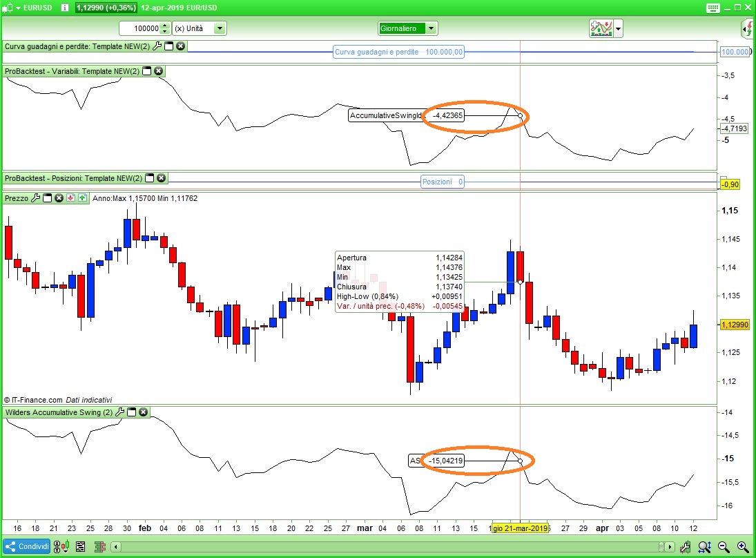Open the (x) Unità dropdown
The height and width of the screenshot is (558, 756).
click(220, 28)
